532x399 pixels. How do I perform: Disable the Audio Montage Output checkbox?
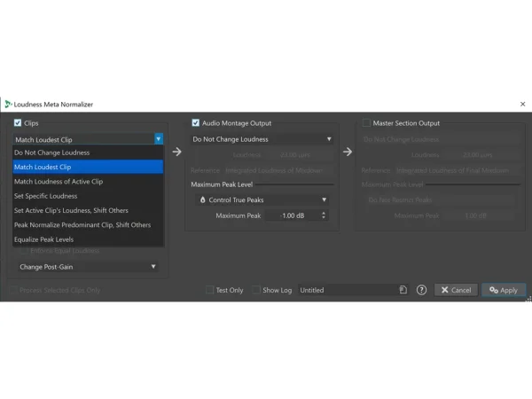196,123
